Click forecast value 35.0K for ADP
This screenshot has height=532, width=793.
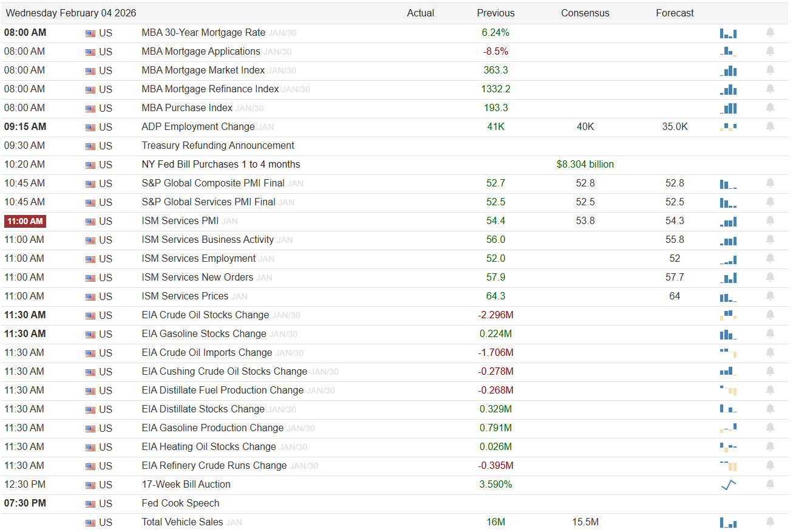point(675,126)
